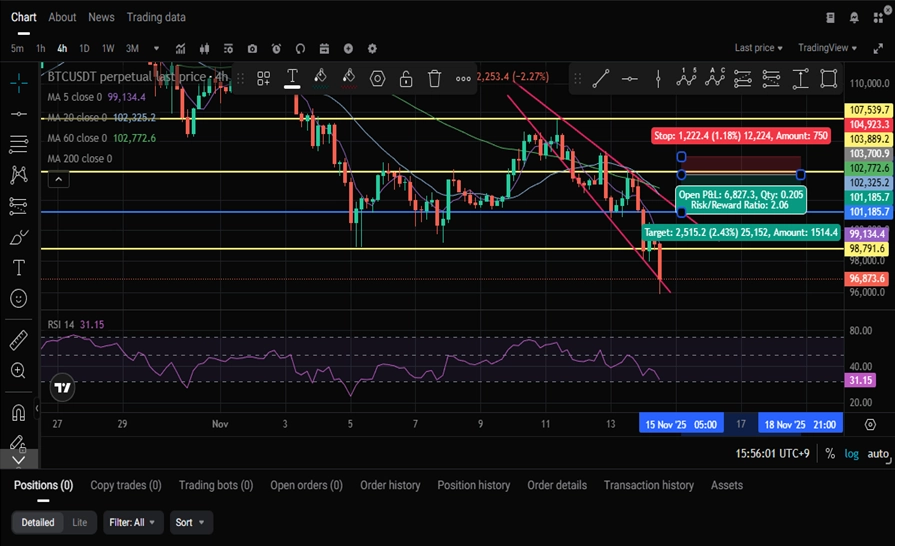Screen dimensions: 897x548
Task: Toggle the lock on selected drawing
Action: [406, 78]
